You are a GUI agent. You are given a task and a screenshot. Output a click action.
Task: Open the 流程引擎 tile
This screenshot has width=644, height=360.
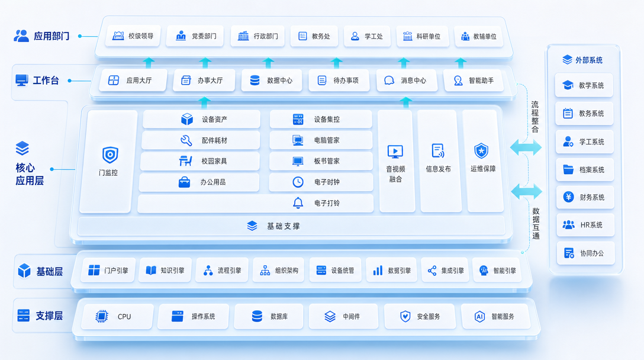click(222, 271)
